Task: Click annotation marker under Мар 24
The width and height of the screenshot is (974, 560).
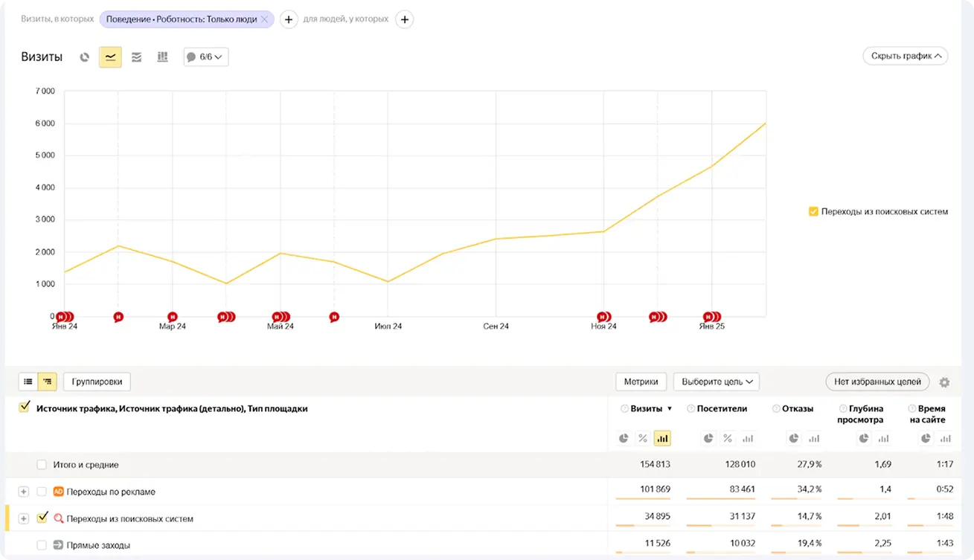Action: point(173,317)
